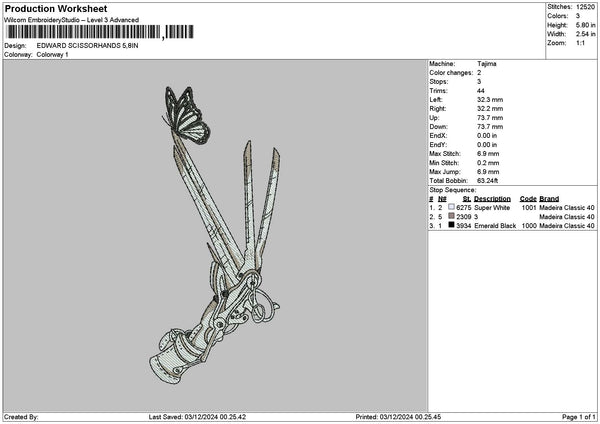Click the 'Brand' column header

[549, 199]
